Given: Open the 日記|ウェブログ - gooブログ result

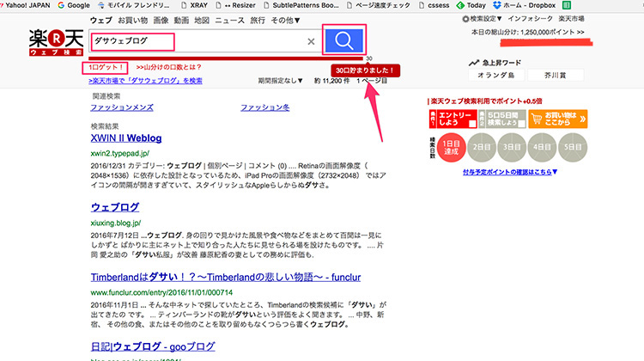Looking at the screenshot, I should coord(152,346).
